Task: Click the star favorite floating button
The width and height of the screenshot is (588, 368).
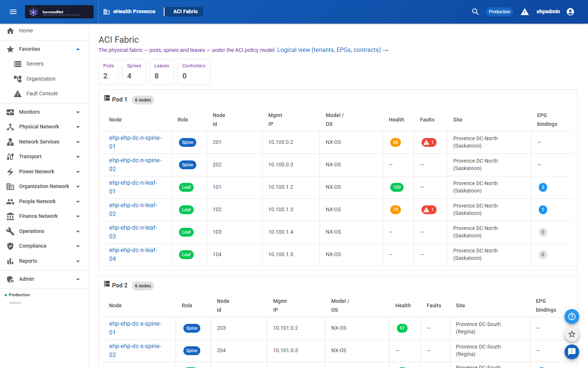Action: click(572, 334)
